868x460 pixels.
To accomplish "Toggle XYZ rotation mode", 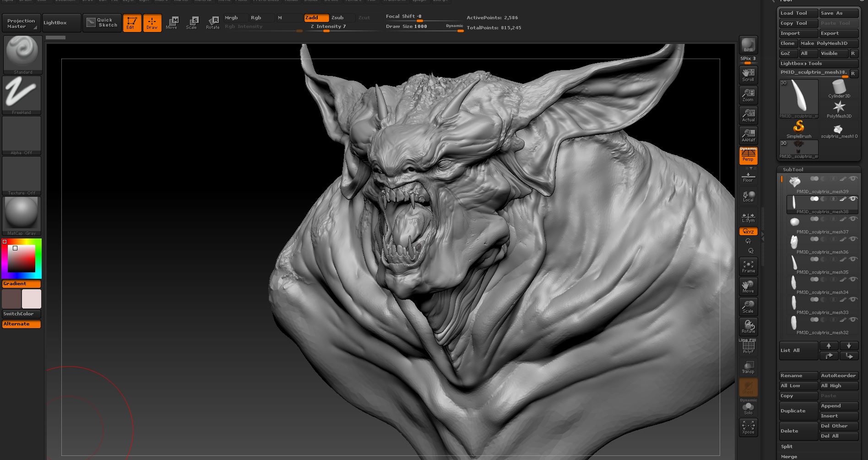I will pos(748,232).
